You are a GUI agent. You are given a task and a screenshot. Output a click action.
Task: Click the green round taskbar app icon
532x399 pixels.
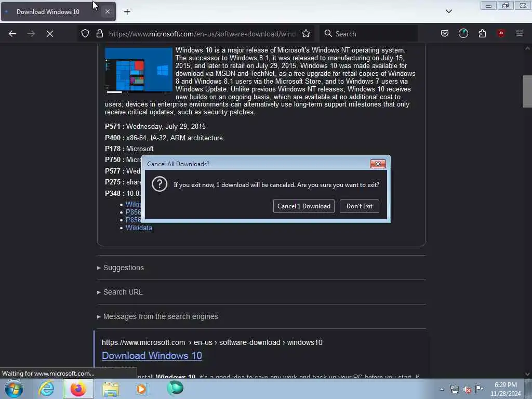click(x=175, y=388)
